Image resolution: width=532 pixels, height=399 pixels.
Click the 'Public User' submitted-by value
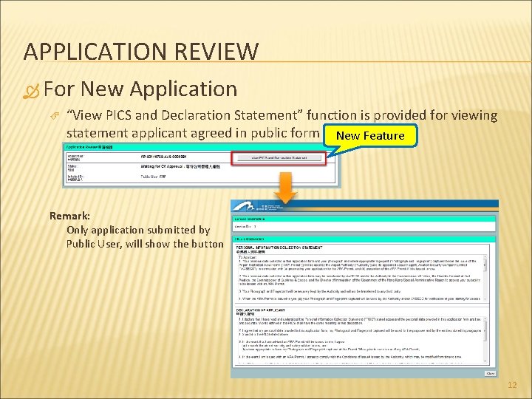pos(153,177)
